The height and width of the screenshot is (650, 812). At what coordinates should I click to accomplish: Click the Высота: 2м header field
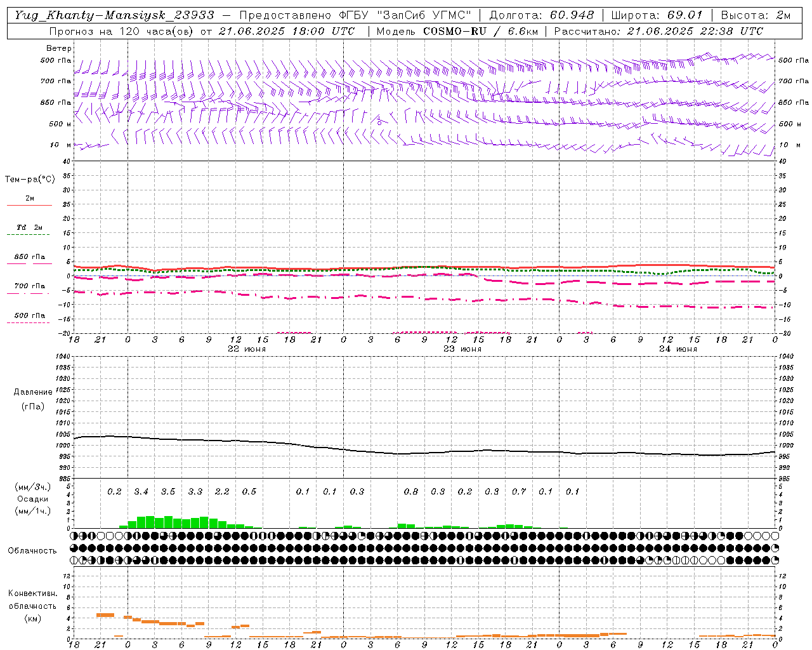click(756, 15)
